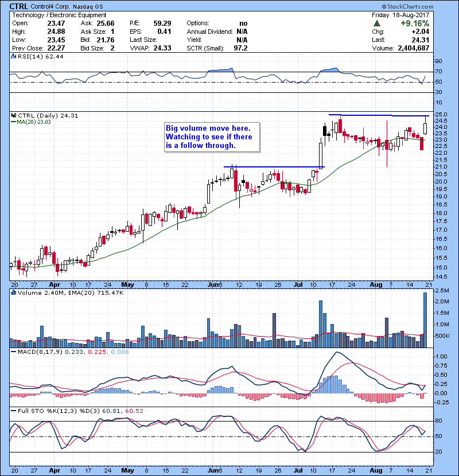Click 'Technology / Electronic Equipment' sector text

[x=59, y=15]
